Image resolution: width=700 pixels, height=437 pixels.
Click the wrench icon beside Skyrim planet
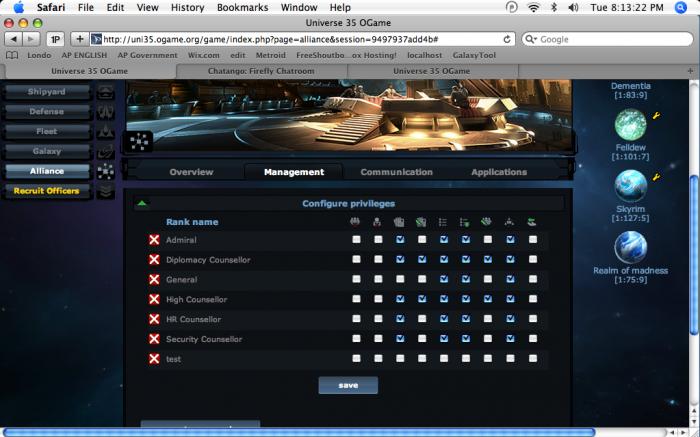pyautogui.click(x=656, y=177)
